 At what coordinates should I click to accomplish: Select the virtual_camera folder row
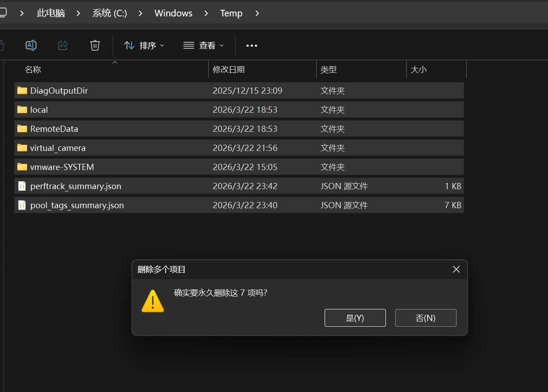[133, 148]
